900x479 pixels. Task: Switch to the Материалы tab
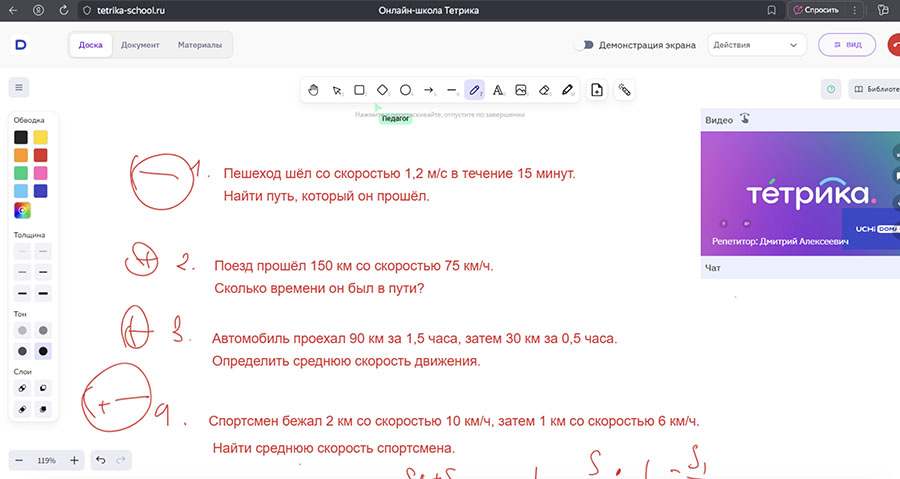tap(199, 45)
